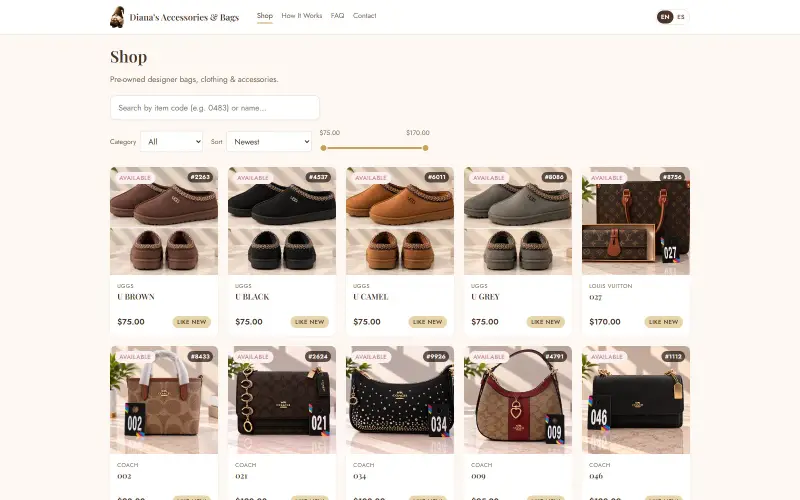Click the #9926 item code badge

[436, 357]
